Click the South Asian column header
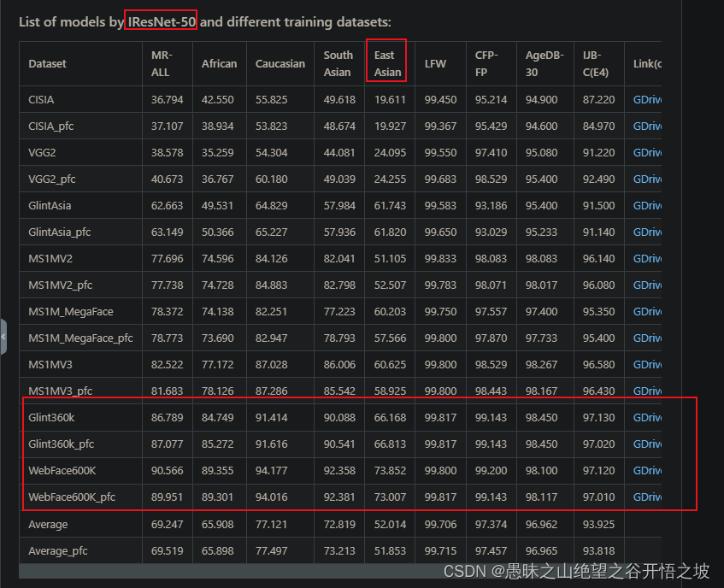Viewport: 724px width, 588px height. click(338, 64)
